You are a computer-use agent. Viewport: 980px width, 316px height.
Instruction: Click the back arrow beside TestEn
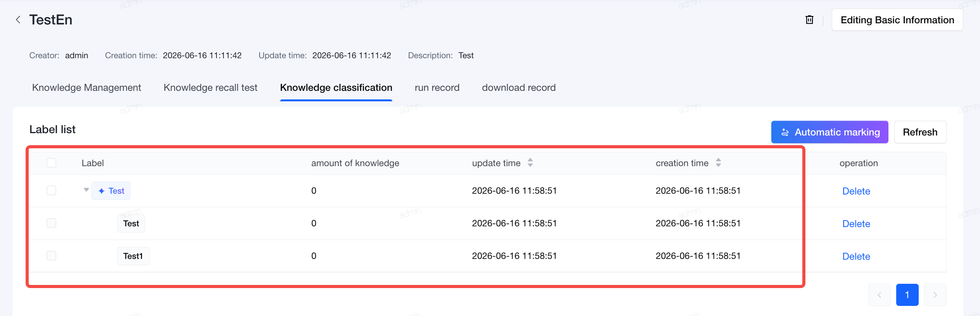18,20
